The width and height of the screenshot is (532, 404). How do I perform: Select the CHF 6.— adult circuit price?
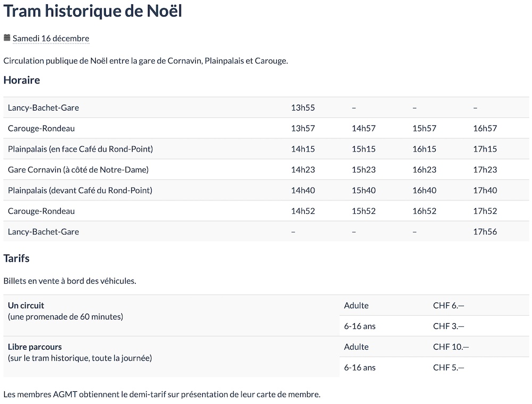(x=448, y=306)
